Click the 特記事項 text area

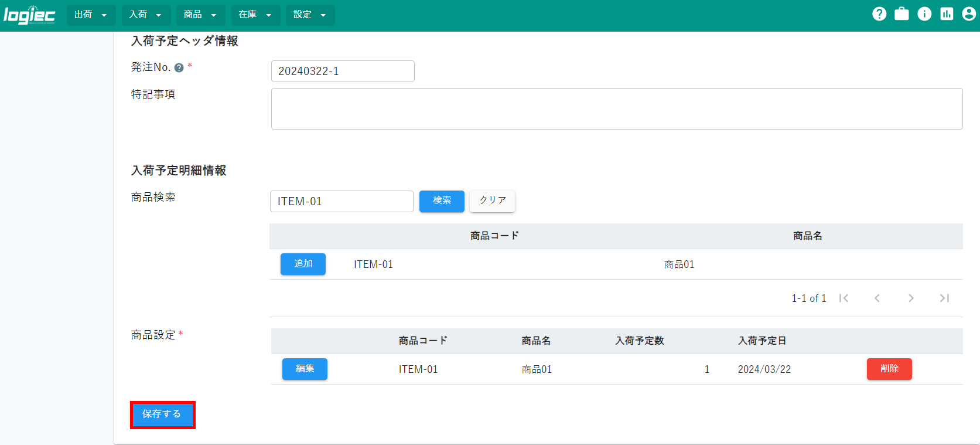pos(616,109)
